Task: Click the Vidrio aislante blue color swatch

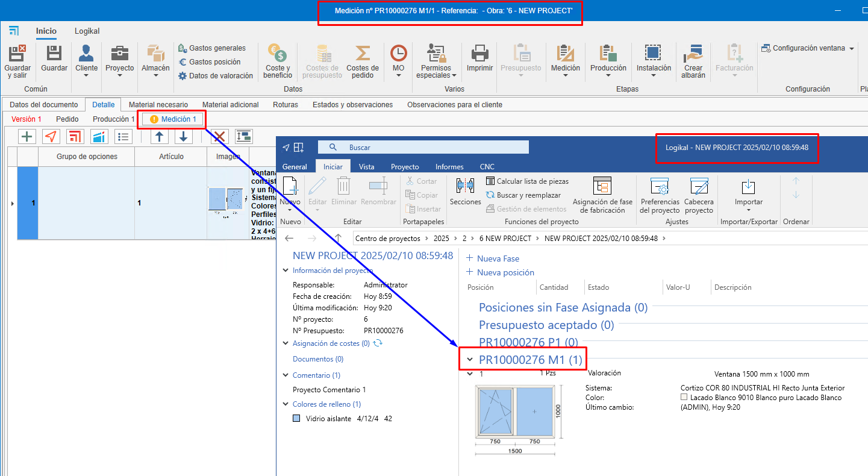Action: pos(296,419)
